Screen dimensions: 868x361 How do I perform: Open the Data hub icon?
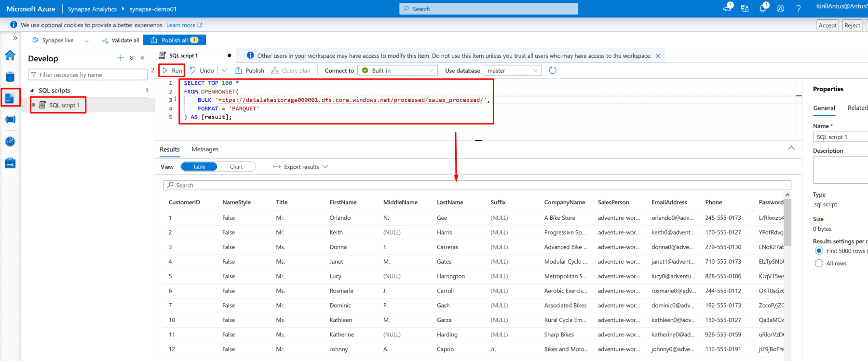pyautogui.click(x=10, y=77)
